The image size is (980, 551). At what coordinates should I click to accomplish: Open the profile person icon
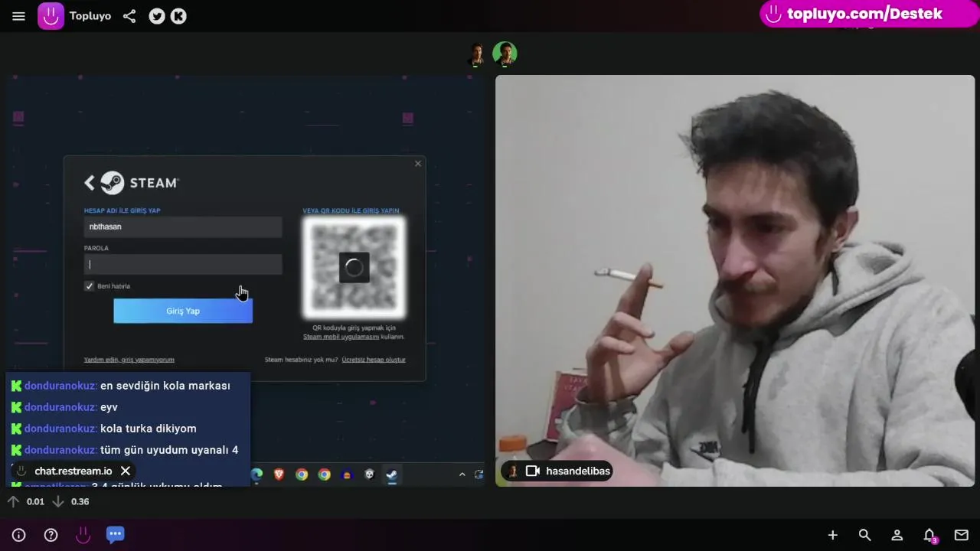click(x=897, y=535)
